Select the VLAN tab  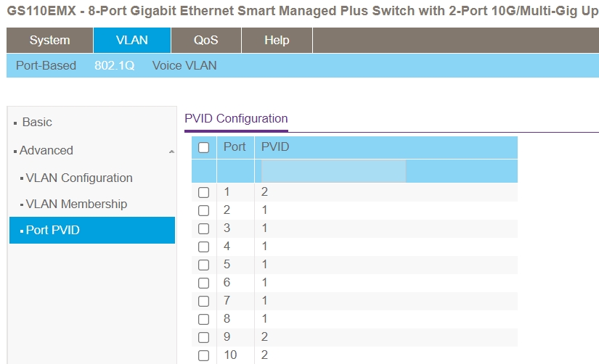pos(132,41)
